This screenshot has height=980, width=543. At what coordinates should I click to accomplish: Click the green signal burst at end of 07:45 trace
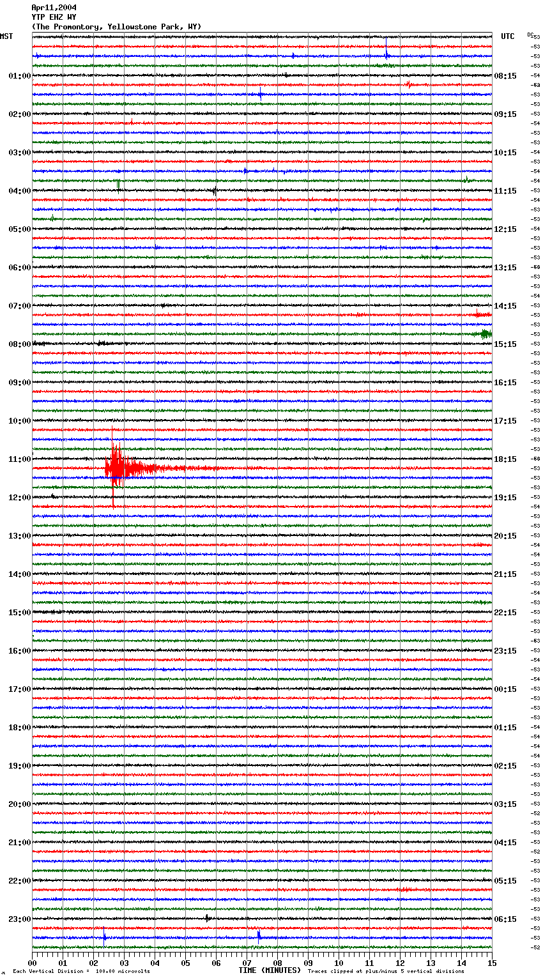[x=486, y=333]
